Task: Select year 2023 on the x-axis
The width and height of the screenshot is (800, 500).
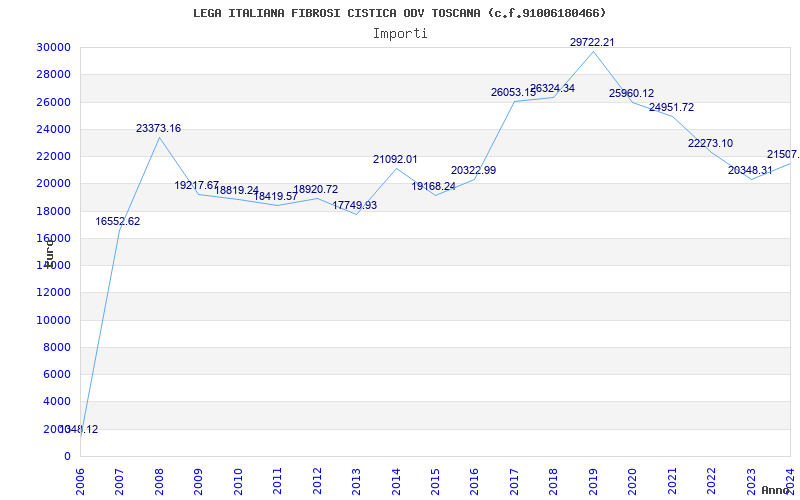Action: [751, 481]
